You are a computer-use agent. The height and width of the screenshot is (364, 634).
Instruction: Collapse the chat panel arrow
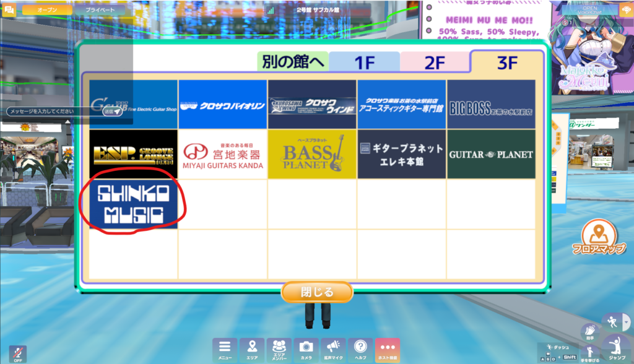pos(67,121)
